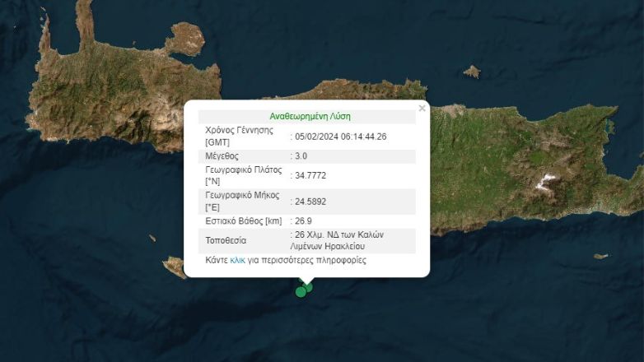Select the right green epicenter marker under popup tip
This screenshot has height=362, width=644.
(309, 286)
